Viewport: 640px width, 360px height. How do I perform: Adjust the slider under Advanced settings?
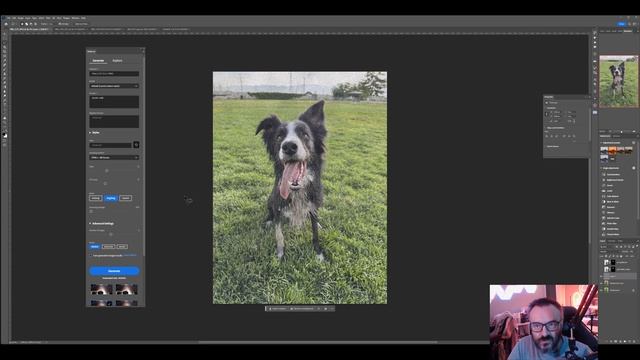(x=111, y=234)
